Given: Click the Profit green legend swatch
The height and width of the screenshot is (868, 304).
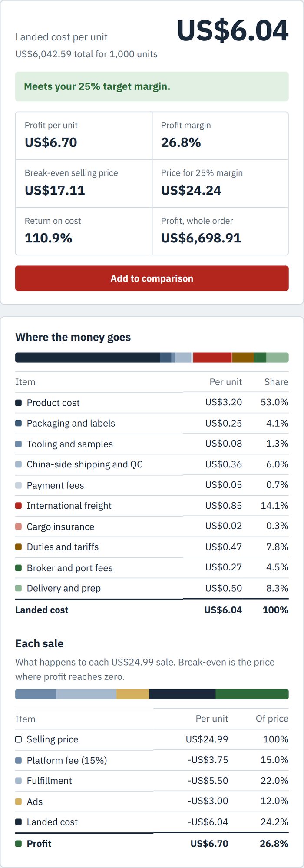Looking at the screenshot, I should [18, 844].
